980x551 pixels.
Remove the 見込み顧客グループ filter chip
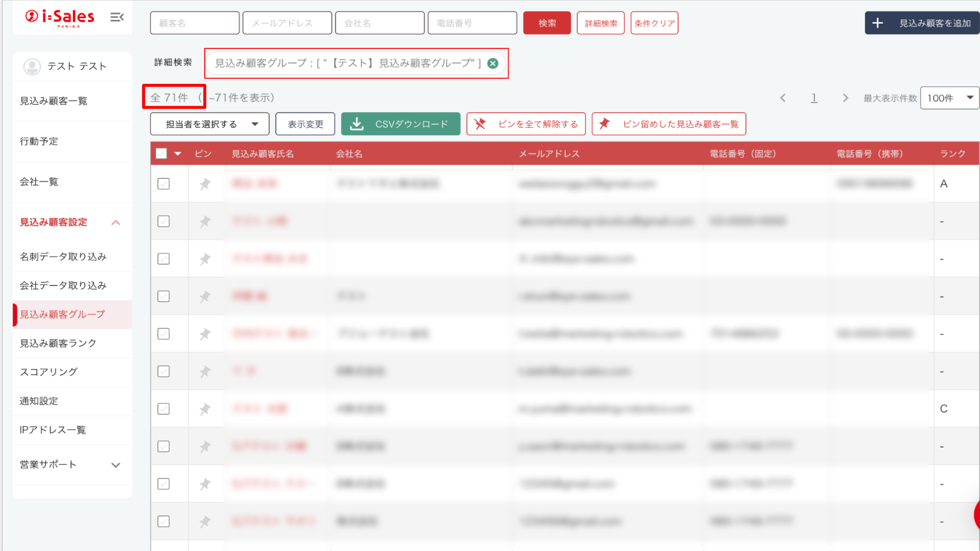point(493,64)
